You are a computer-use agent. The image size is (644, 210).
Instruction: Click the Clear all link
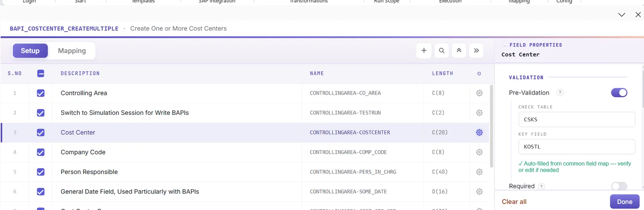click(514, 202)
